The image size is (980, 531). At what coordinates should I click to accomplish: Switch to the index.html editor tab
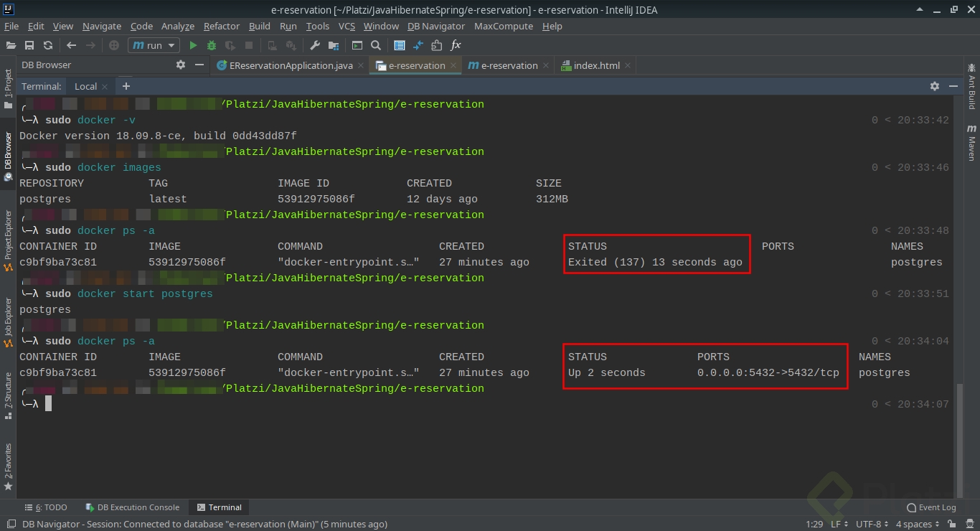click(x=596, y=65)
